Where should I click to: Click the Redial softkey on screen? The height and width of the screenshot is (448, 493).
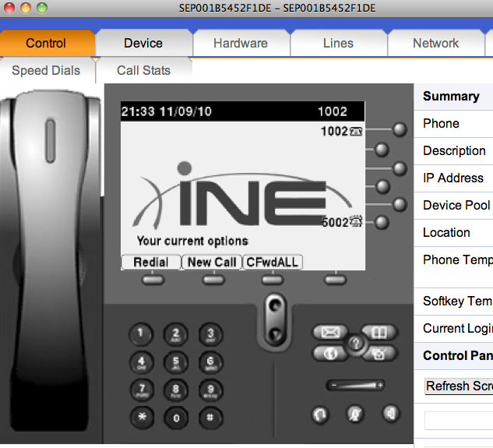pyautogui.click(x=151, y=262)
